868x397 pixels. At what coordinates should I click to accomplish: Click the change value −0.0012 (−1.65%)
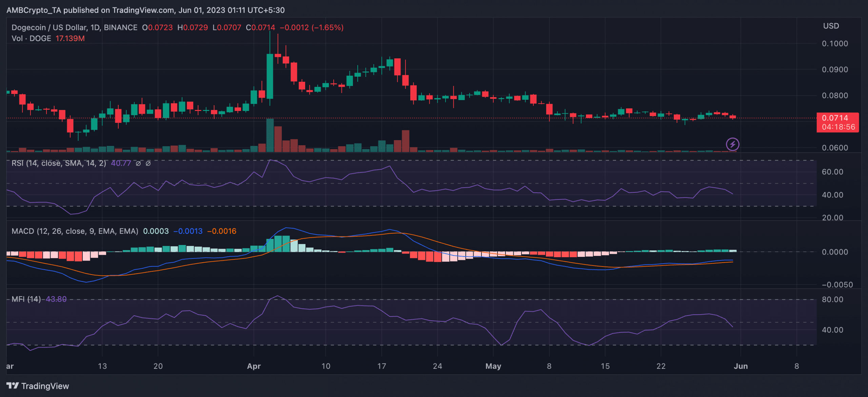point(312,27)
